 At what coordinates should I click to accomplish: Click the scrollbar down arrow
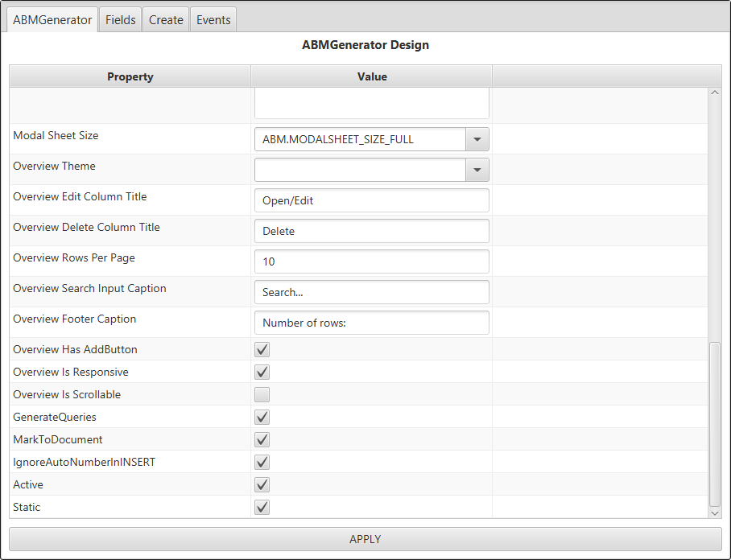click(x=715, y=512)
